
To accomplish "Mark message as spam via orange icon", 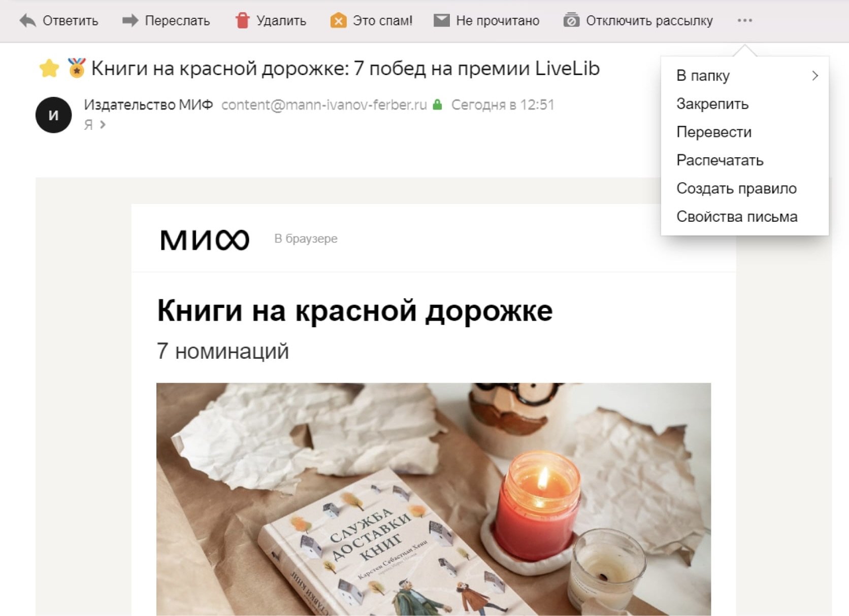I will pos(338,21).
